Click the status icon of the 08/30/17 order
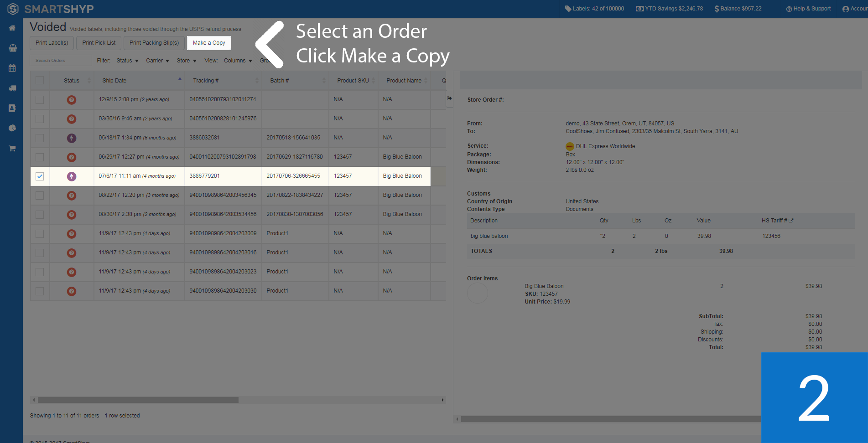 pyautogui.click(x=72, y=215)
